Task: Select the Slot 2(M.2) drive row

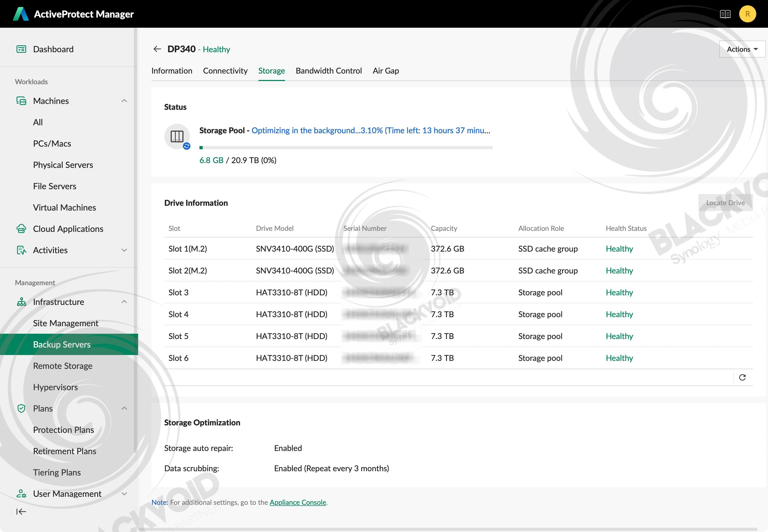Action: pos(458,271)
